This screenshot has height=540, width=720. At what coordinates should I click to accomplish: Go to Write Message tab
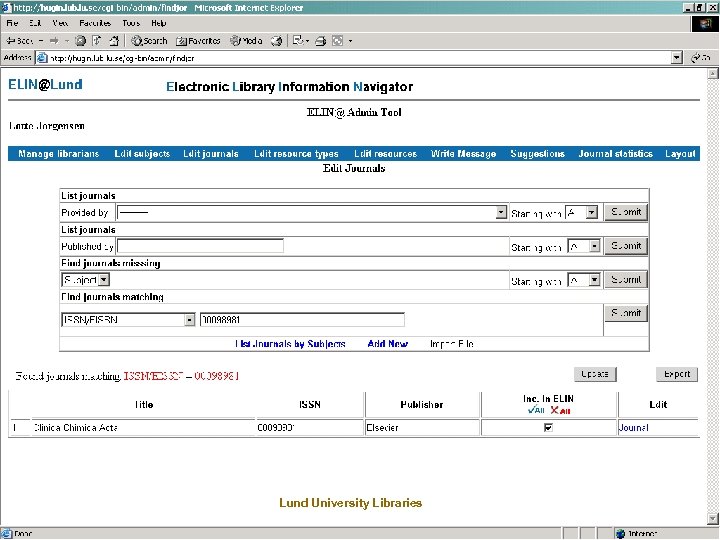(463, 154)
